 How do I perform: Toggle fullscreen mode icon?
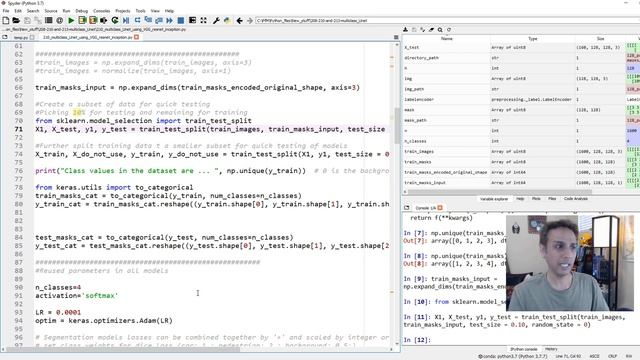203,20
